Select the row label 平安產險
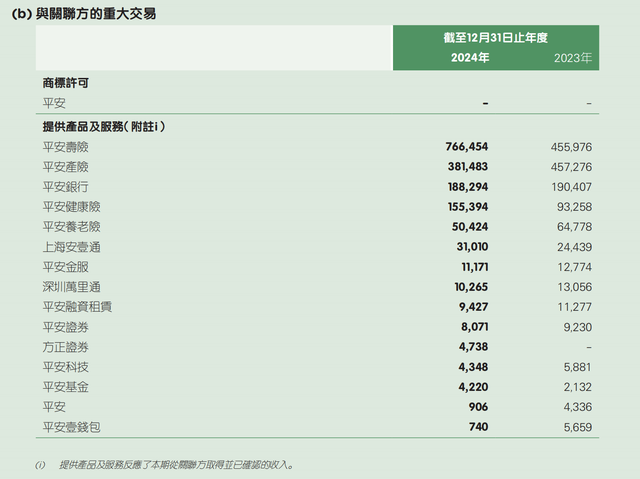This screenshot has width=640, height=479. pyautogui.click(x=66, y=167)
